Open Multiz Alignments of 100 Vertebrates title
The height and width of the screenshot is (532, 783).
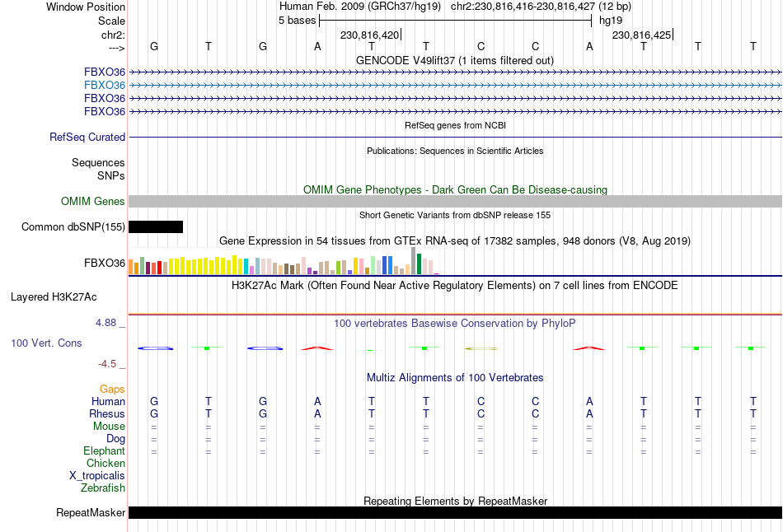coord(455,378)
